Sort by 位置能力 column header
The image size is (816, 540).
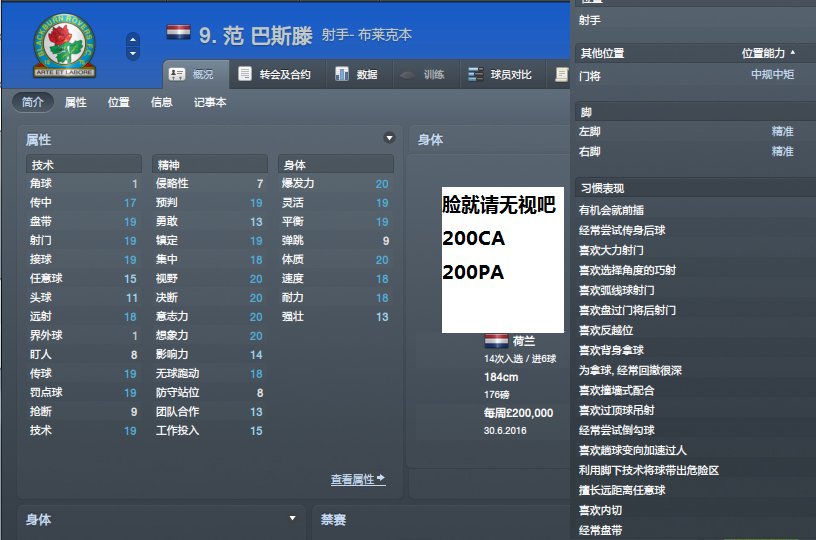(768, 53)
